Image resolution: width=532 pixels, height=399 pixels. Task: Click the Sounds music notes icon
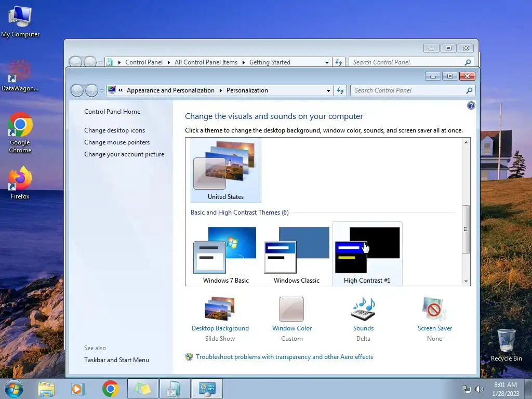(363, 309)
